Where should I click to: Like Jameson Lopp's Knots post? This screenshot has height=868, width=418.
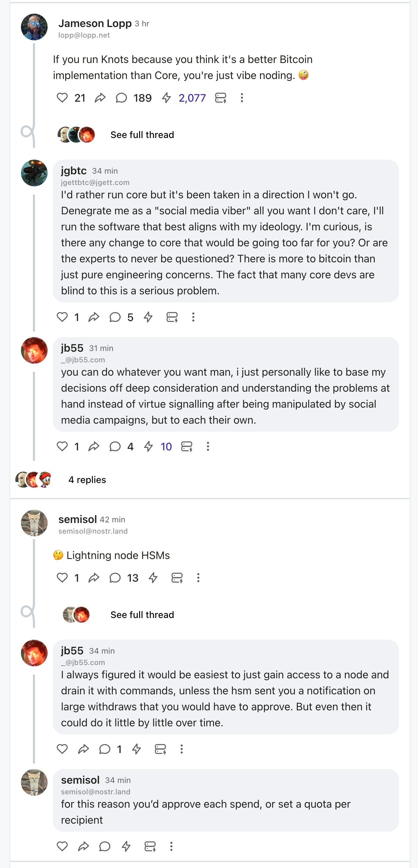point(62,98)
